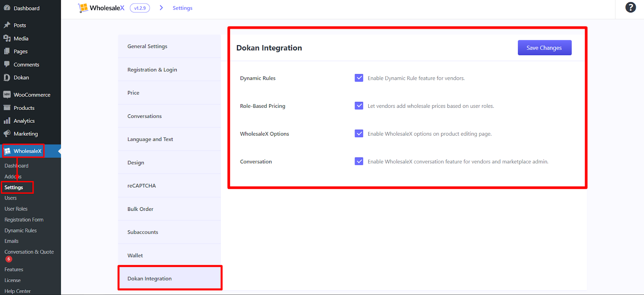
Task: Click the WholesaleX logo in header
Action: pyautogui.click(x=101, y=8)
